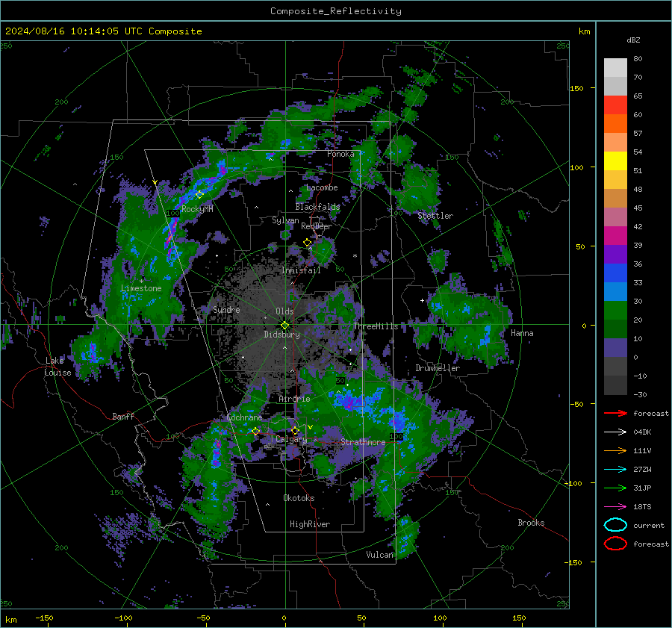Click the cyan 27ZW arrow icon

tap(615, 470)
